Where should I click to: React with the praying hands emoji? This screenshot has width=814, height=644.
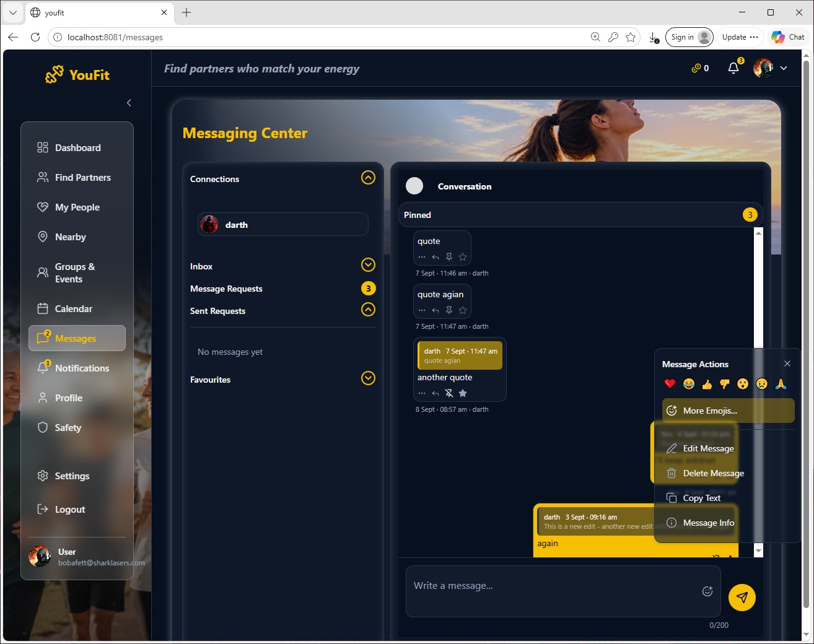click(x=781, y=384)
